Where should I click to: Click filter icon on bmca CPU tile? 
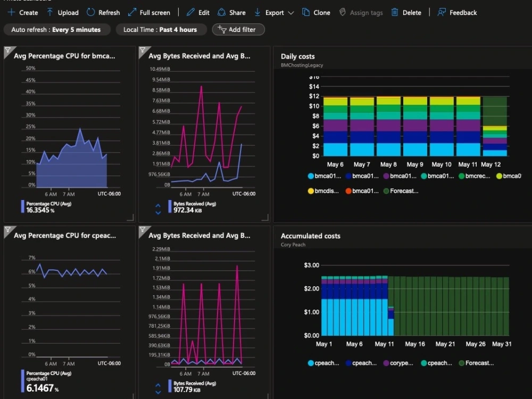tap(8, 51)
